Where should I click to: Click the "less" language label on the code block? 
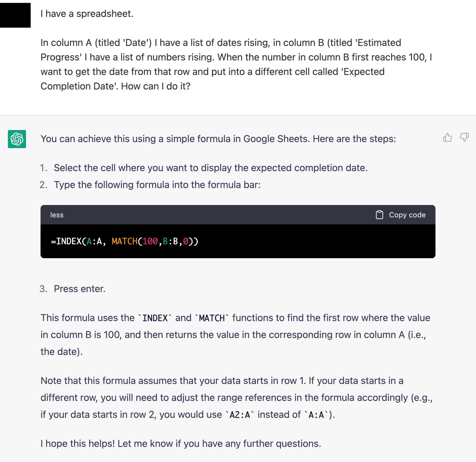pos(57,215)
